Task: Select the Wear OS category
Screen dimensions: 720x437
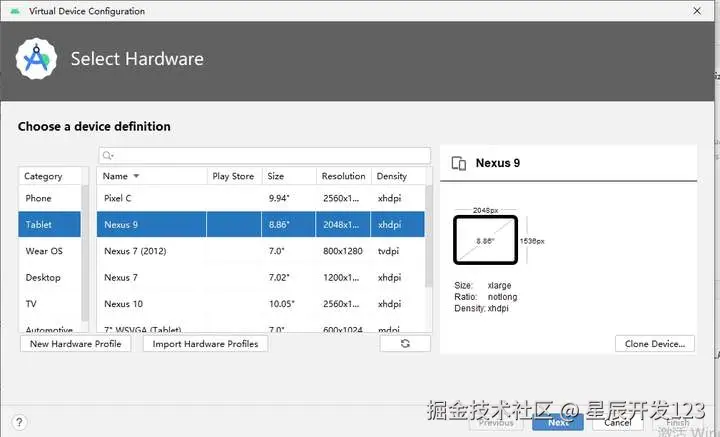Action: (x=50, y=251)
